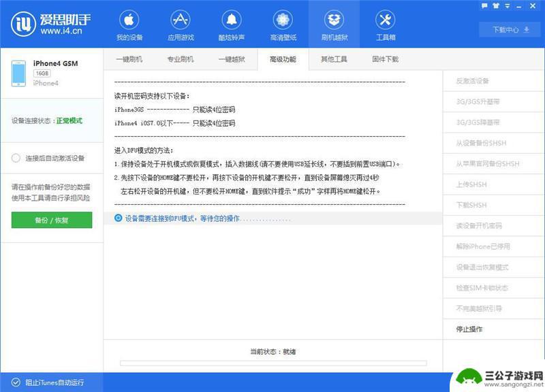Switch to the 固件下载 firmware download tab
The height and width of the screenshot is (392, 545).
pos(385,59)
